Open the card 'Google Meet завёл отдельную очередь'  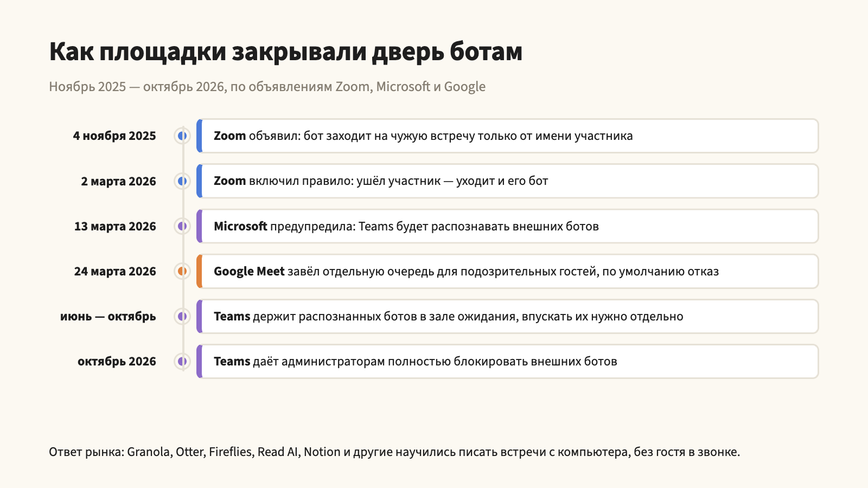[507, 271]
